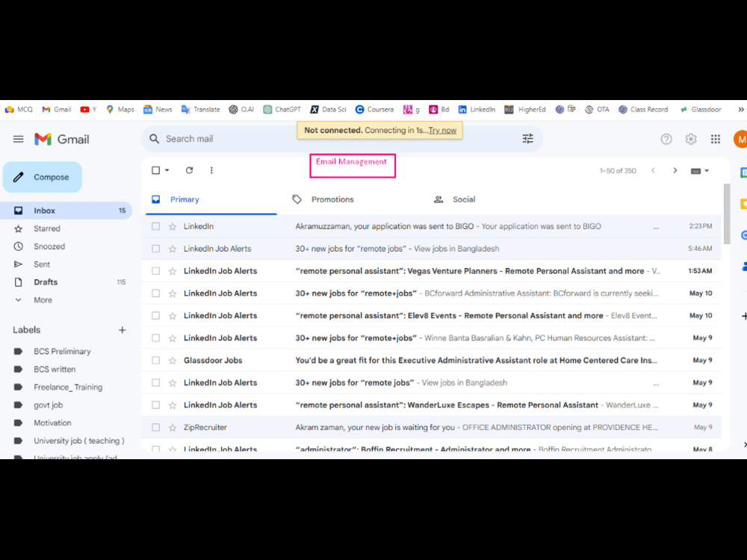Open Settings gear icon

[x=691, y=139]
